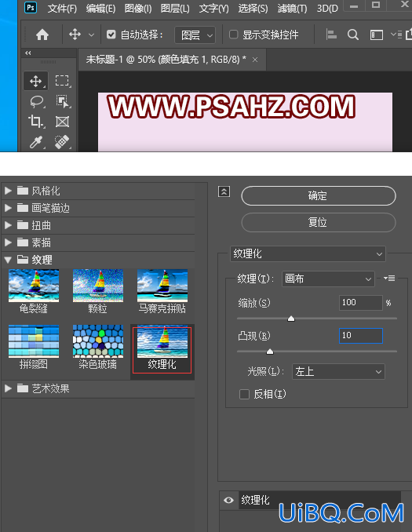Select the Crop tool
412x532 pixels.
(36, 122)
